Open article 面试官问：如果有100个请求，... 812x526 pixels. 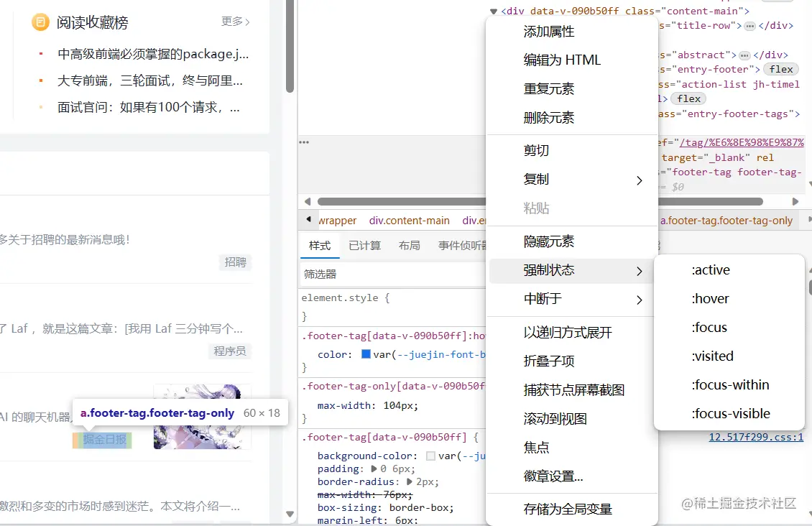tap(149, 108)
